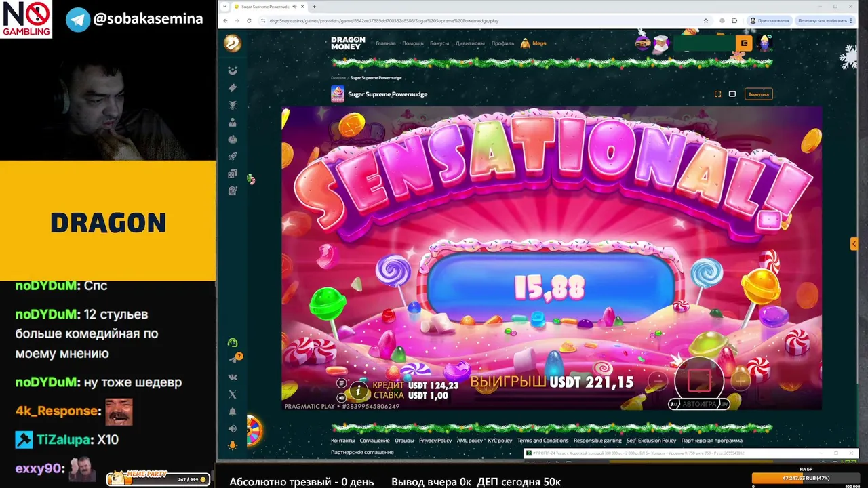
Task: Click the Главная breadcrumb link
Action: (338, 78)
